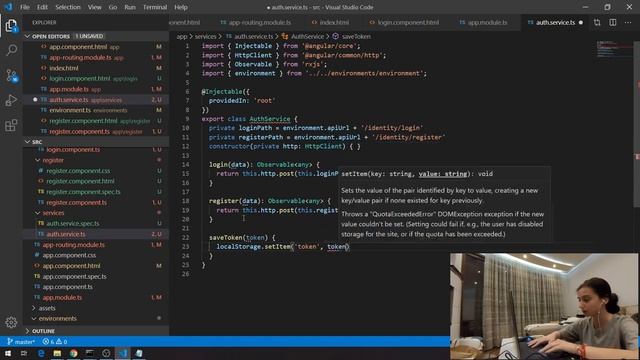The width and height of the screenshot is (640, 360).
Task: Open the Search view in activity bar
Action: click(x=11, y=50)
